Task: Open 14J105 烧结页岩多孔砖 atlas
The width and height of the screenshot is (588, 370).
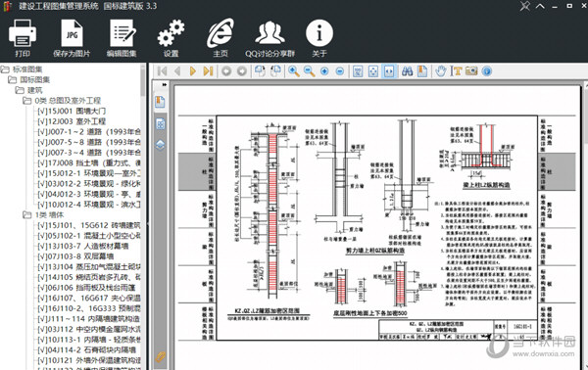Action: 89,278
